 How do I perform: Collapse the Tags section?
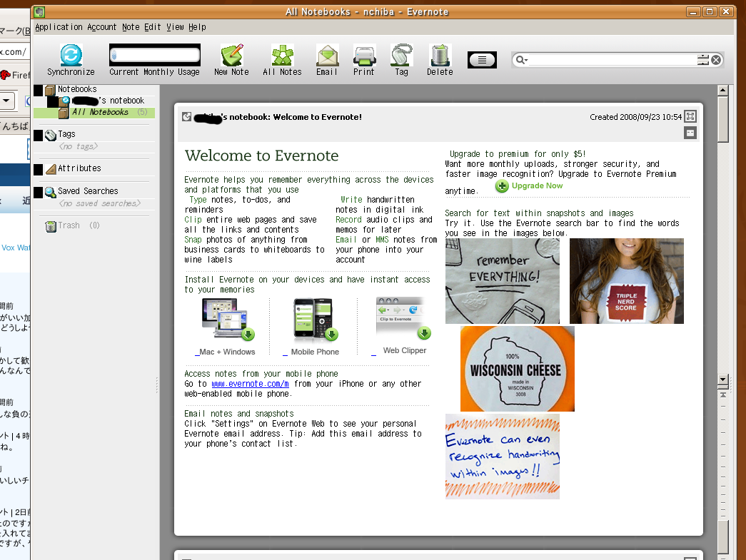coord(39,135)
